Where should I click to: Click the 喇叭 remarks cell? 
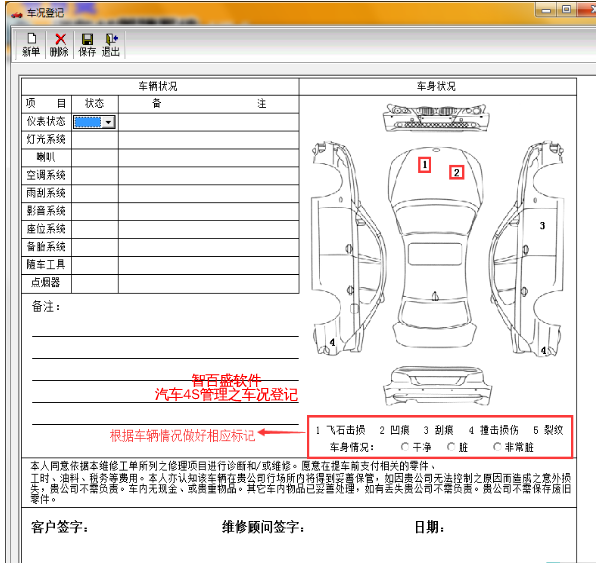(x=209, y=158)
